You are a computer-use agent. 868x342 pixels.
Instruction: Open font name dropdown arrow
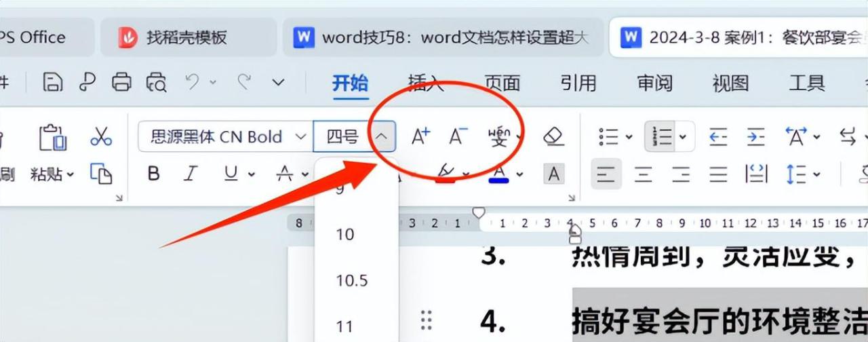[300, 136]
